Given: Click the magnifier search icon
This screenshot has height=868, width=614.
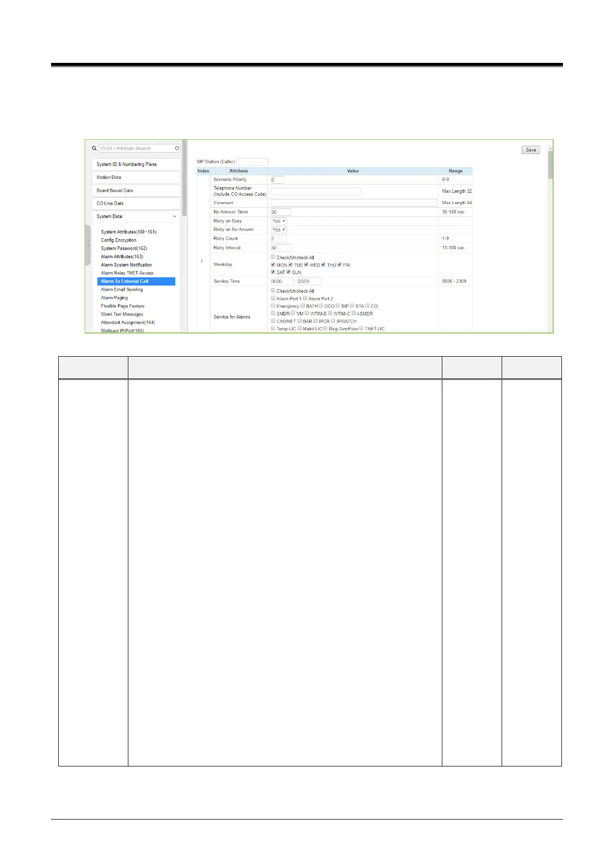Looking at the screenshot, I should click(x=94, y=148).
